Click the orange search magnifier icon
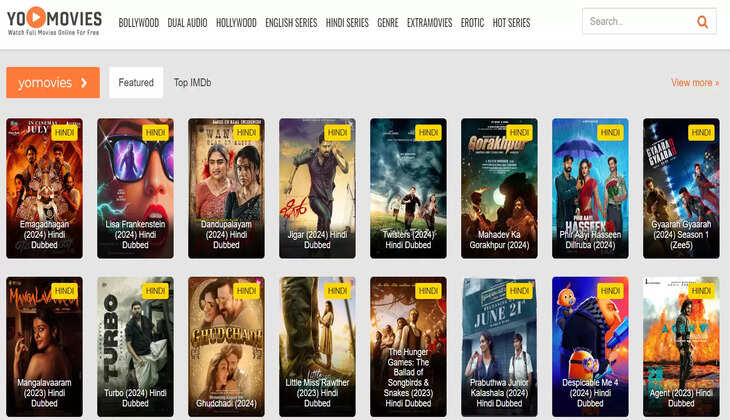The height and width of the screenshot is (420, 730). (x=702, y=21)
